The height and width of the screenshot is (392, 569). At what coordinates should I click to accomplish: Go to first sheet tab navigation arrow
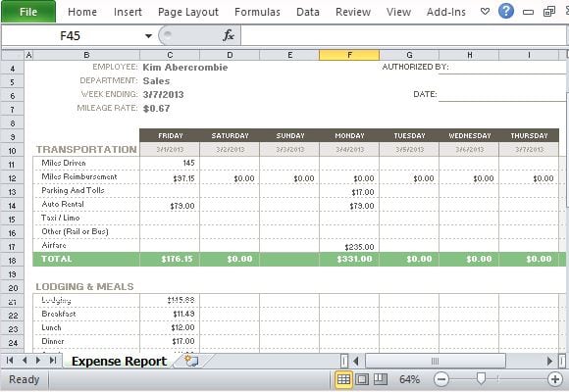click(x=10, y=360)
